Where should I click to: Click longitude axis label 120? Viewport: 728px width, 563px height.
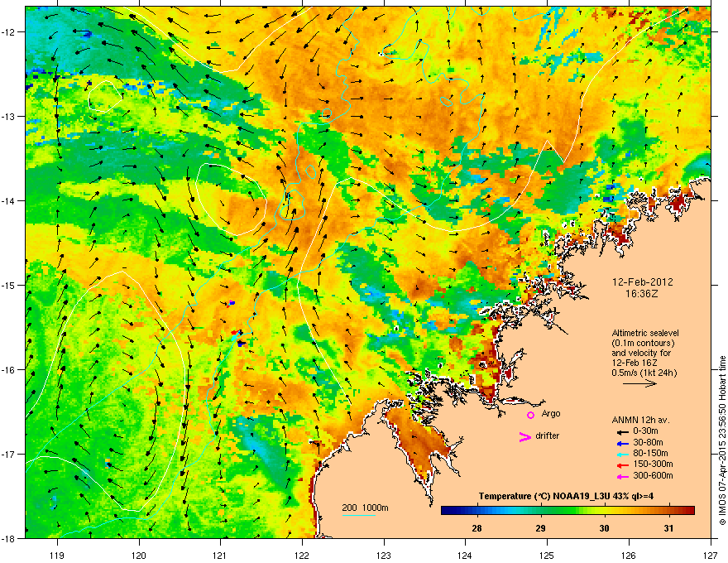139,555
